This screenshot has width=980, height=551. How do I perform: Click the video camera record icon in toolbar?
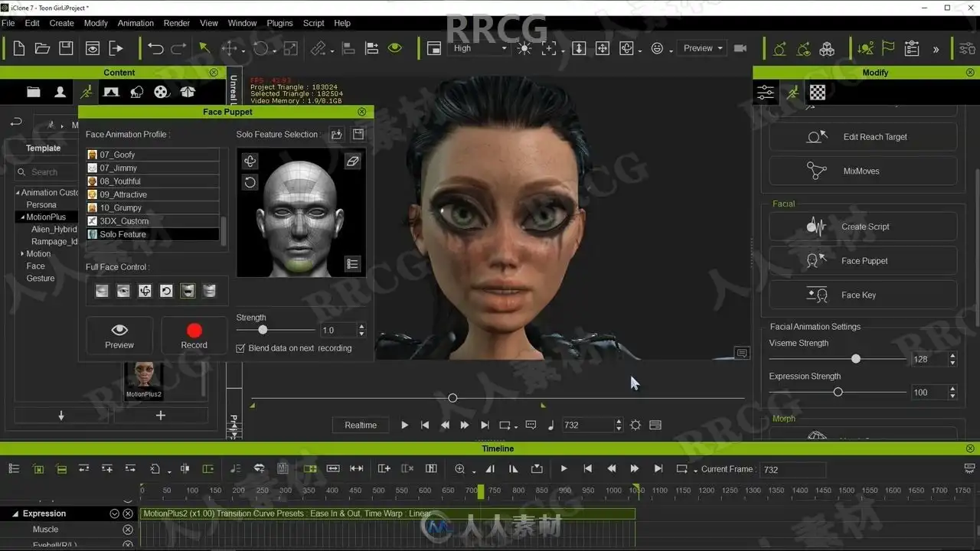(x=740, y=48)
